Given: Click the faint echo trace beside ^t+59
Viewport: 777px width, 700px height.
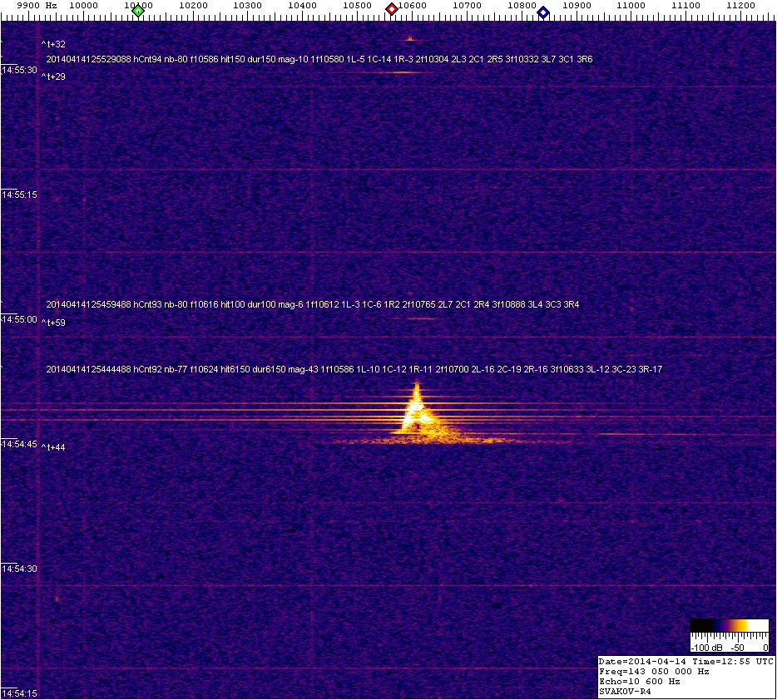Looking at the screenshot, I should coord(423,319).
